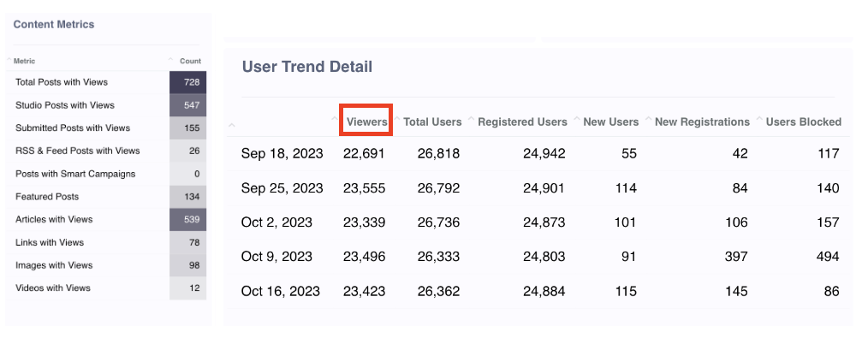Click sort caret beside Total Users header

pos(397,118)
